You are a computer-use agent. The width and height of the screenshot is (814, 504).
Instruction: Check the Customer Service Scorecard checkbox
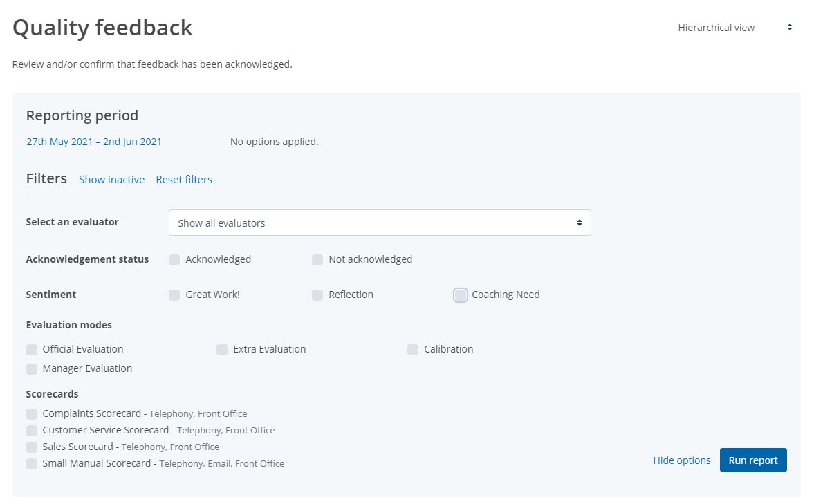32,430
